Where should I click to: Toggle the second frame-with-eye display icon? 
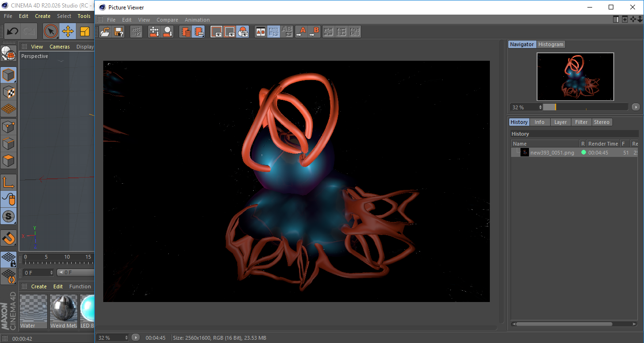[x=230, y=32]
